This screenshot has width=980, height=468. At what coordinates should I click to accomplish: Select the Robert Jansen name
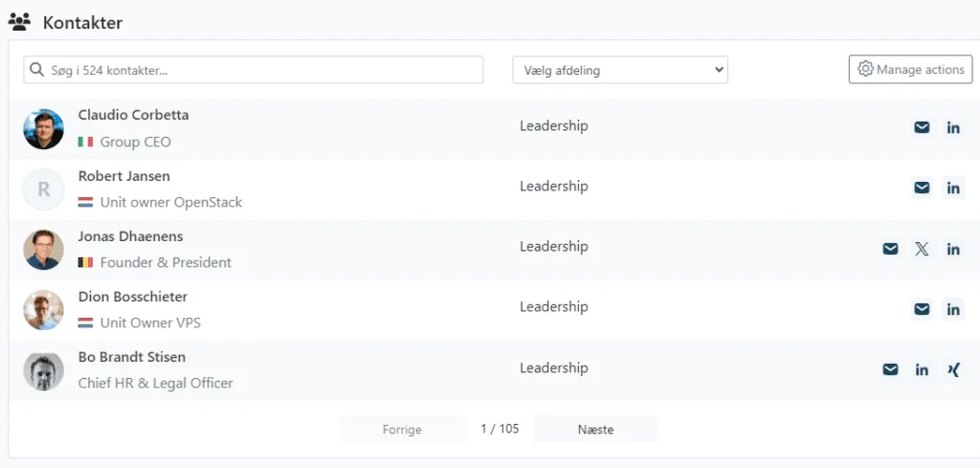[x=123, y=176]
